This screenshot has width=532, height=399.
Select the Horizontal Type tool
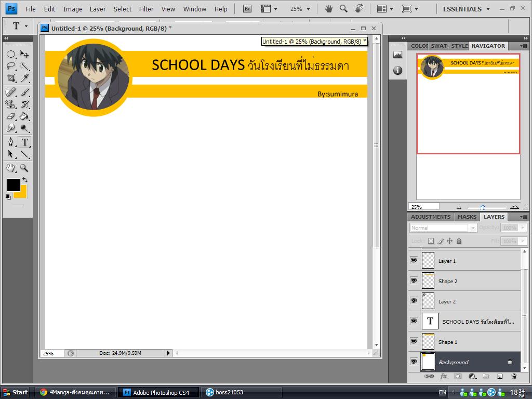click(x=24, y=142)
